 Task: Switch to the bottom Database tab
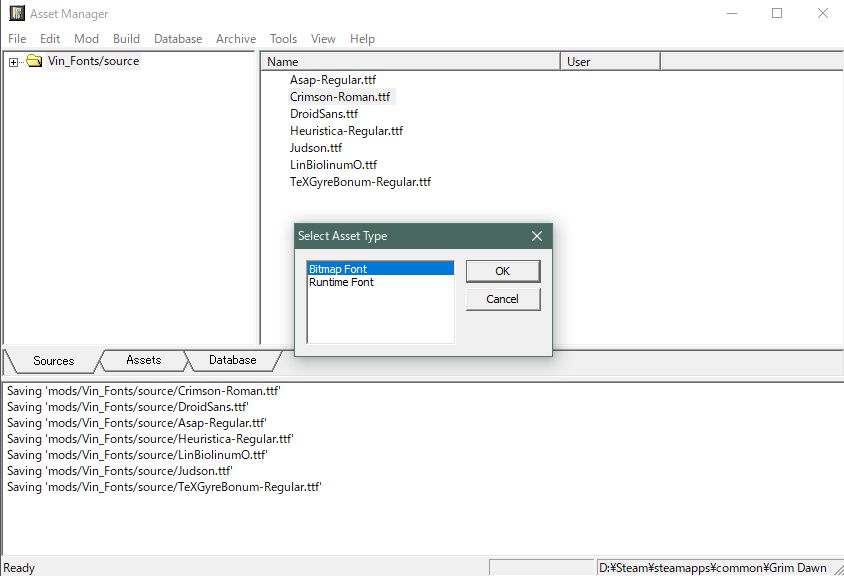point(232,360)
